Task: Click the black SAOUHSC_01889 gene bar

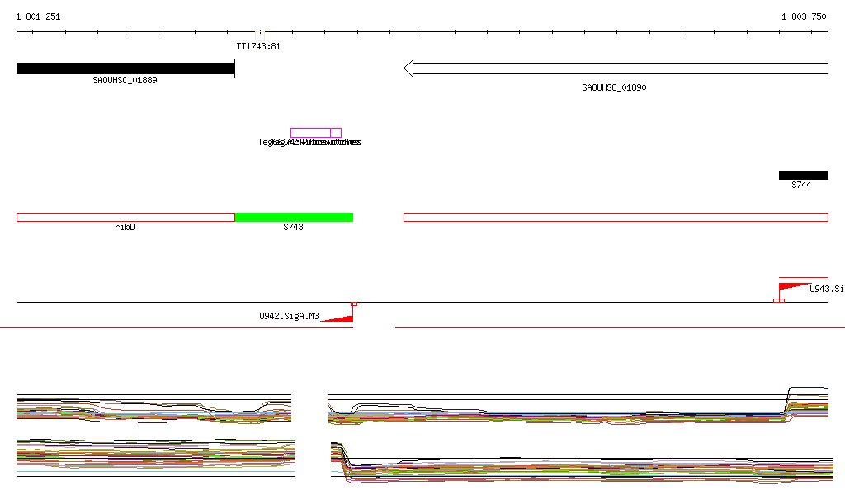Action: pos(125,68)
